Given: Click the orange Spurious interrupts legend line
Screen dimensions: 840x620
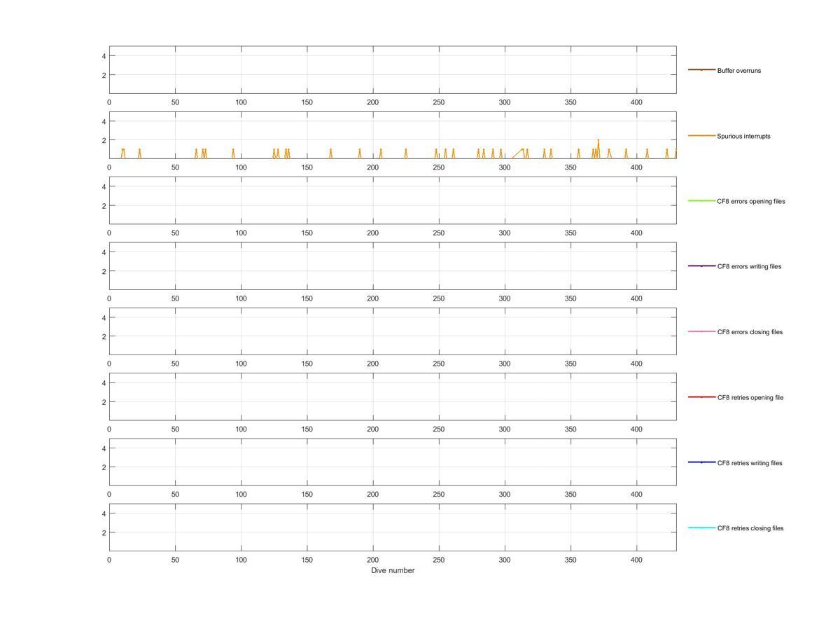Looking at the screenshot, I should [701, 135].
